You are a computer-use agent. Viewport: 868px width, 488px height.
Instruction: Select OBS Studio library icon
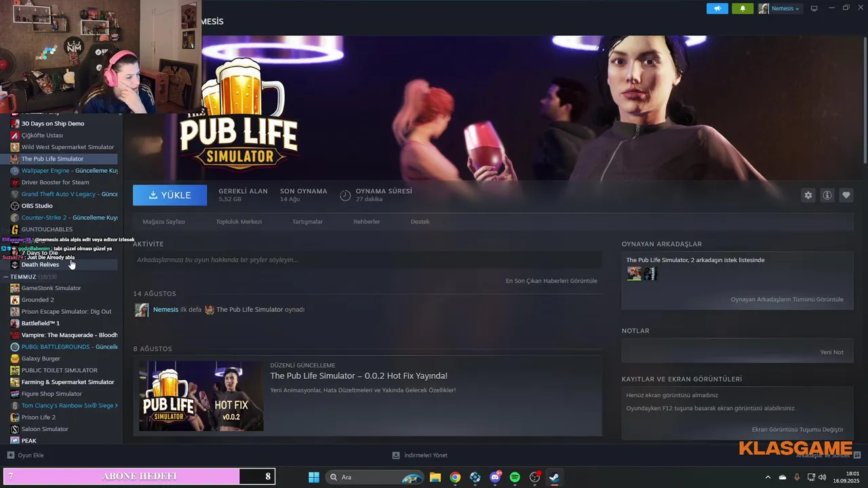coord(15,206)
